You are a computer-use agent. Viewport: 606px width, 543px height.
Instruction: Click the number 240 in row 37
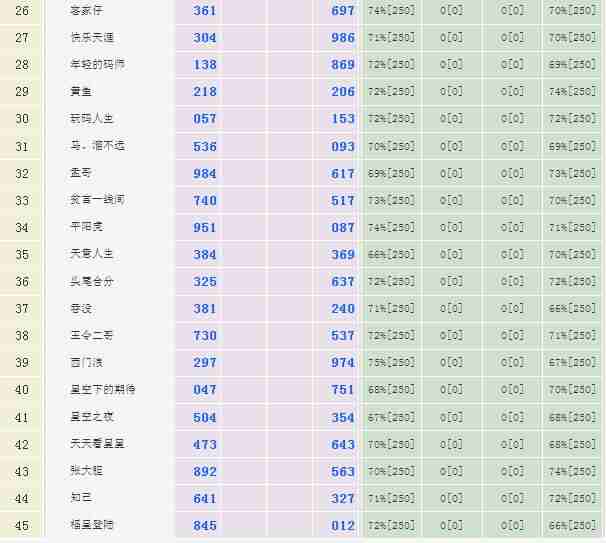point(343,309)
